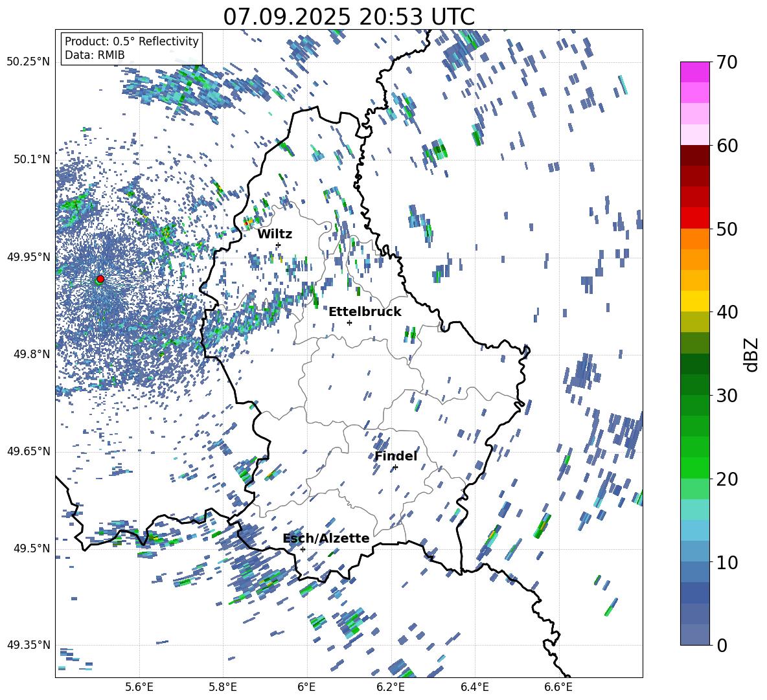Click the Data: RMIB text
767x700 pixels.
click(95, 55)
